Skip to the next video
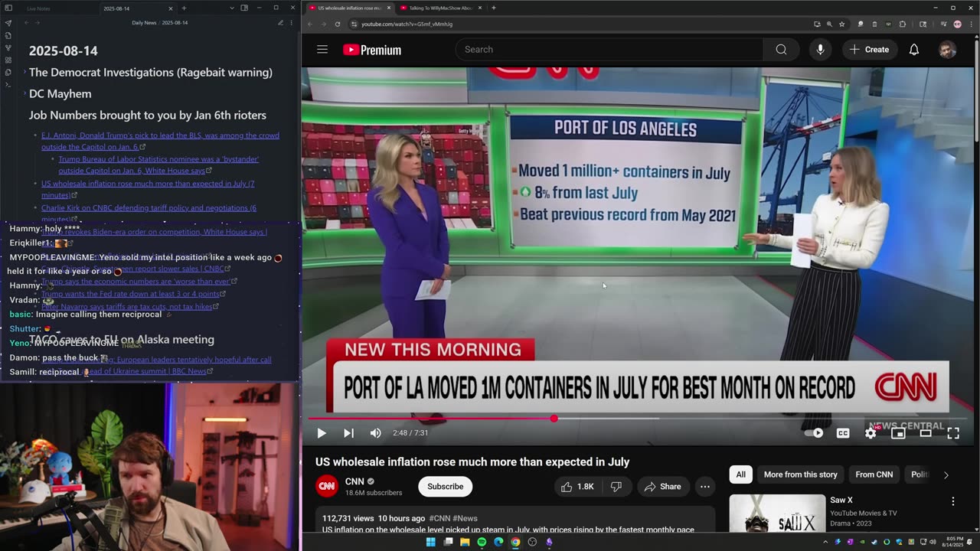 [x=348, y=433]
